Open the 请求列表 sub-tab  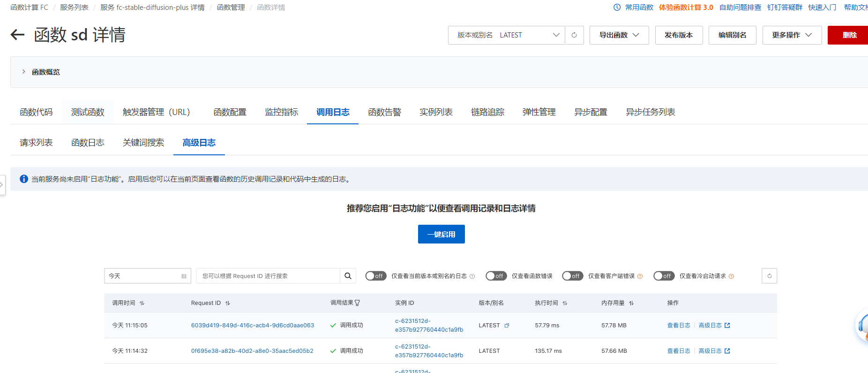pos(36,143)
